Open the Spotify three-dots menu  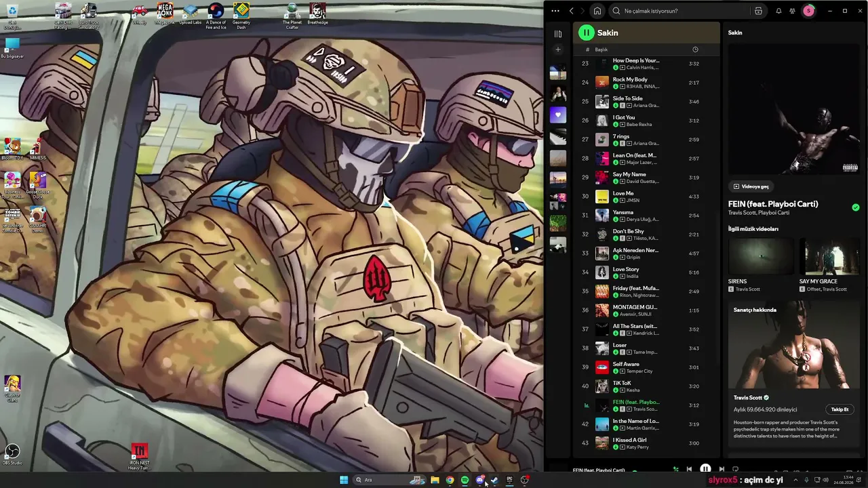(555, 11)
